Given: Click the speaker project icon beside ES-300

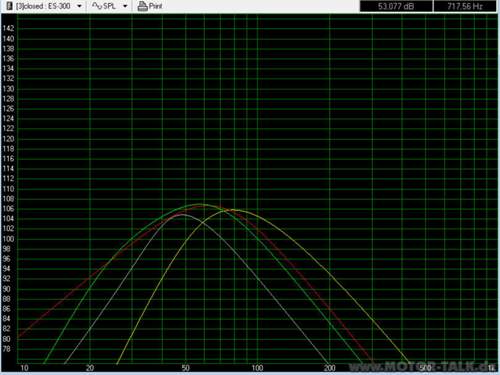Looking at the screenshot, I should (9, 6).
